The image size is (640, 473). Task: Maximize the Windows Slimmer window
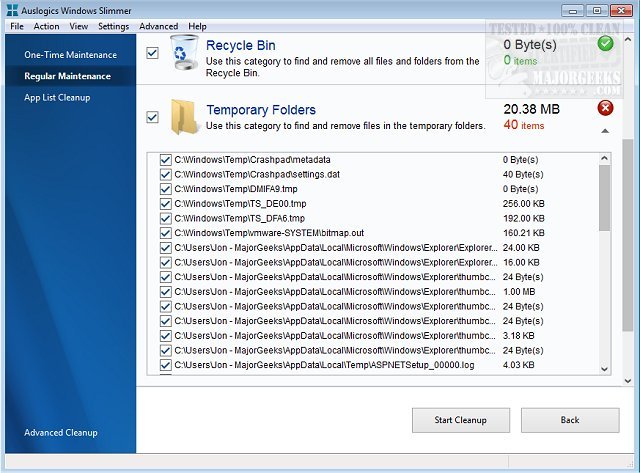(596, 11)
